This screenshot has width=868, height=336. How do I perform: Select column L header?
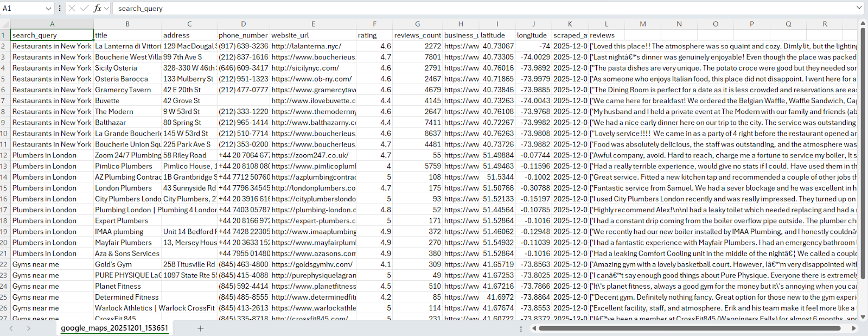point(607,24)
